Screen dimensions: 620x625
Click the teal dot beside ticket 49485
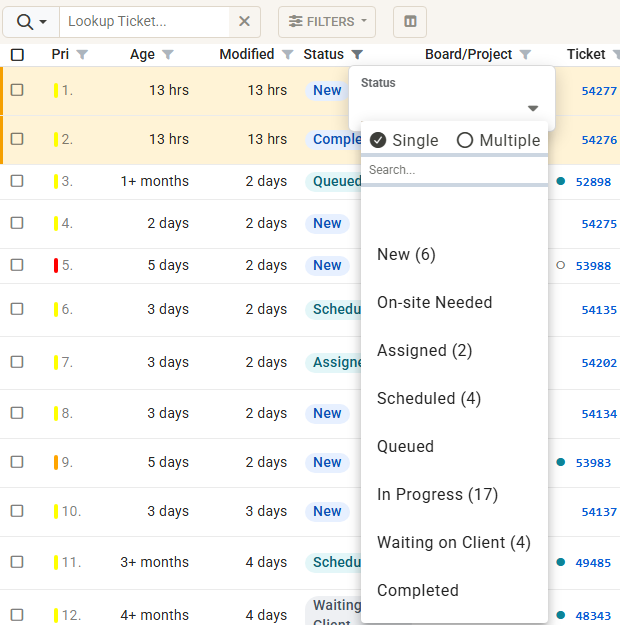[x=561, y=562]
